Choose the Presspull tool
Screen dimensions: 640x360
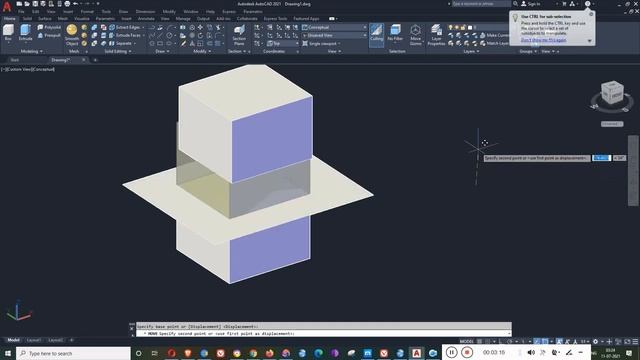[x=49, y=36]
